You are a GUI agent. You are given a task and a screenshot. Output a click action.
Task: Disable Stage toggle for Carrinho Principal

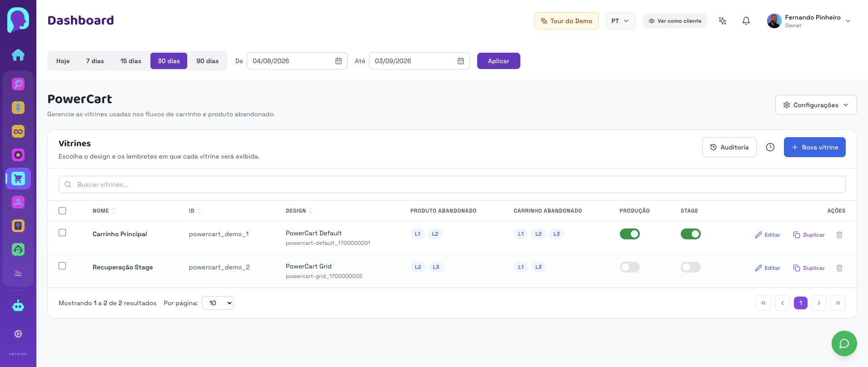pyautogui.click(x=691, y=234)
